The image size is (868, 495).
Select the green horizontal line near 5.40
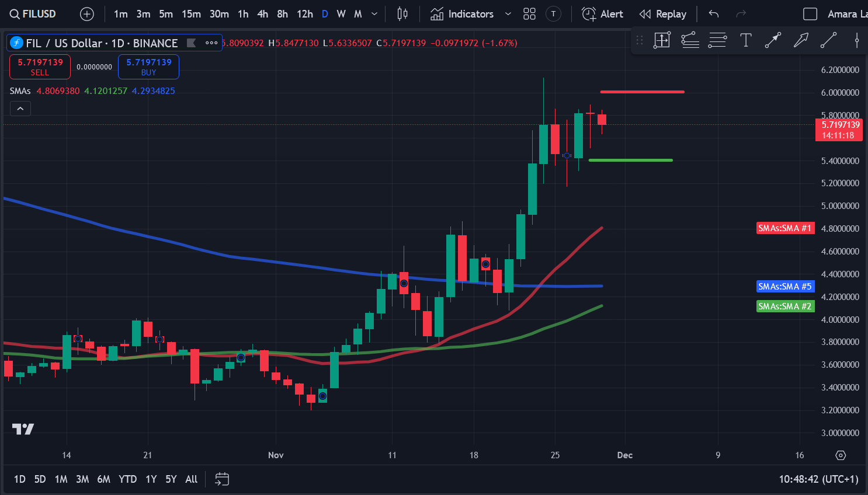(x=631, y=160)
